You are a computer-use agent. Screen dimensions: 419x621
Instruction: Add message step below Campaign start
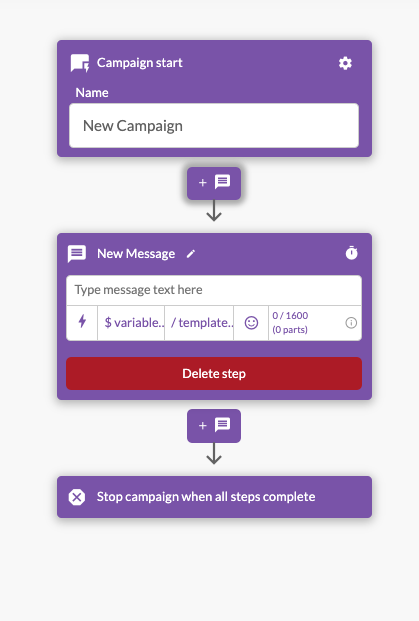pos(214,183)
